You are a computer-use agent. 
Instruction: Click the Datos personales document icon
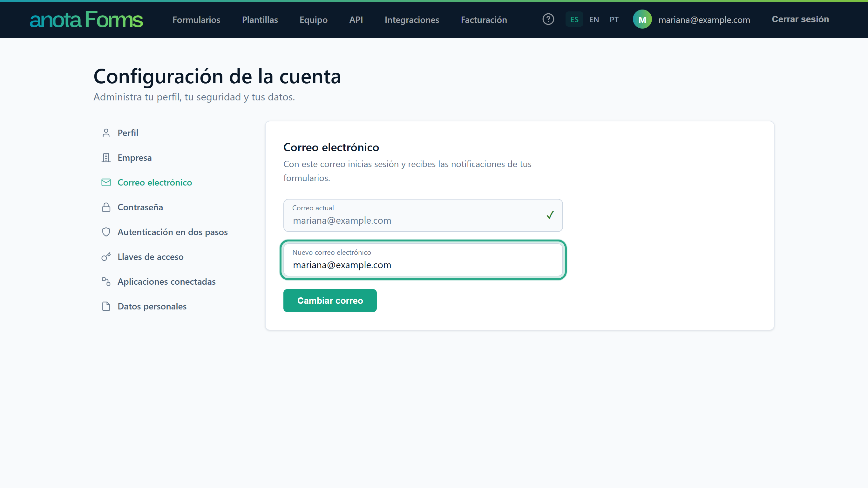pos(106,306)
